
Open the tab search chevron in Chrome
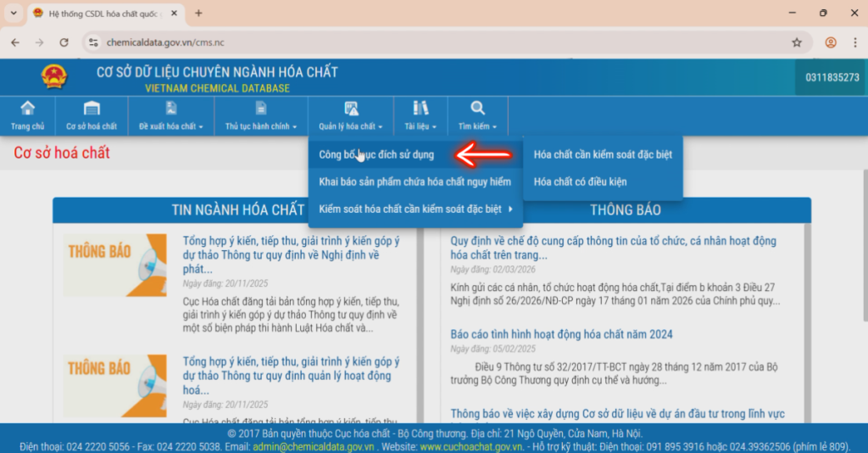14,14
